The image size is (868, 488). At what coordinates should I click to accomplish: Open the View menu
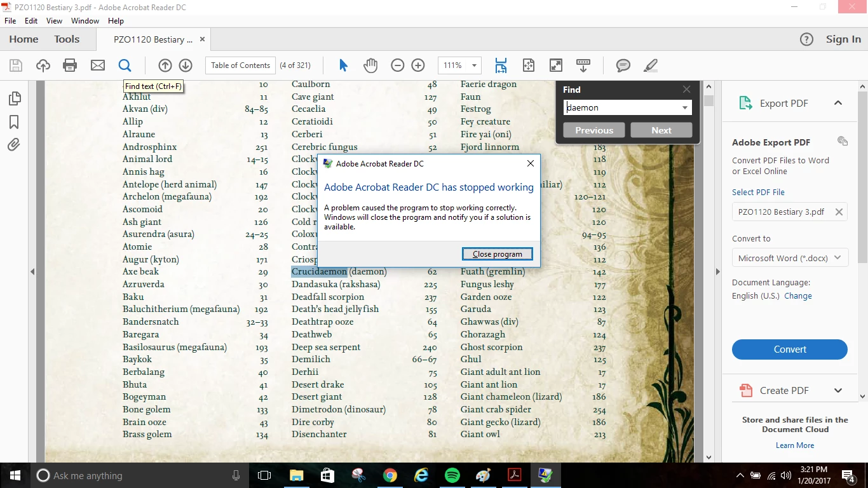[54, 21]
